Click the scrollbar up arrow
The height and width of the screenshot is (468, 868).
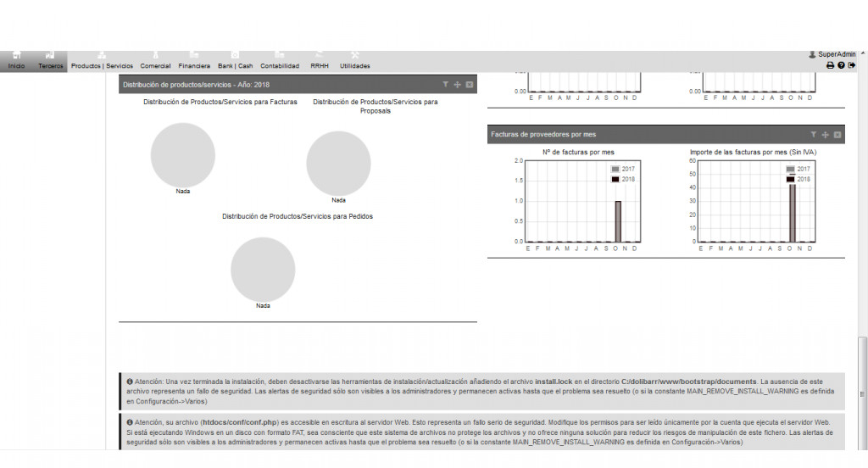862,53
